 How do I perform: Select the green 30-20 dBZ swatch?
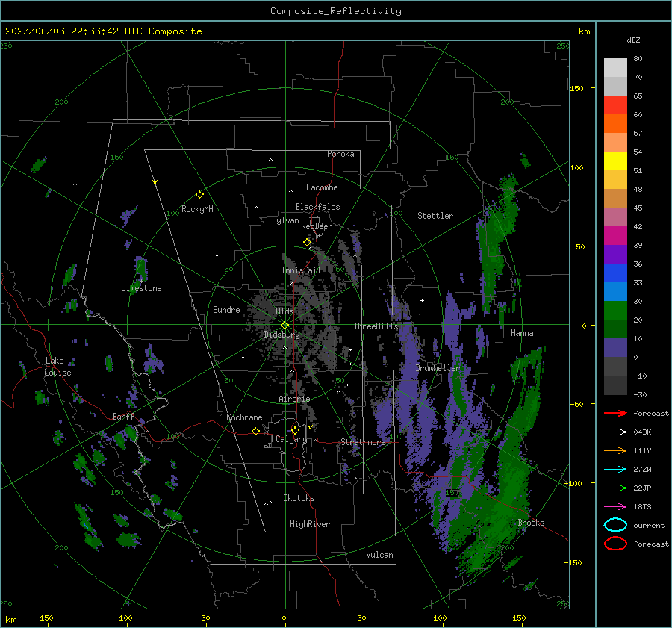click(x=615, y=310)
